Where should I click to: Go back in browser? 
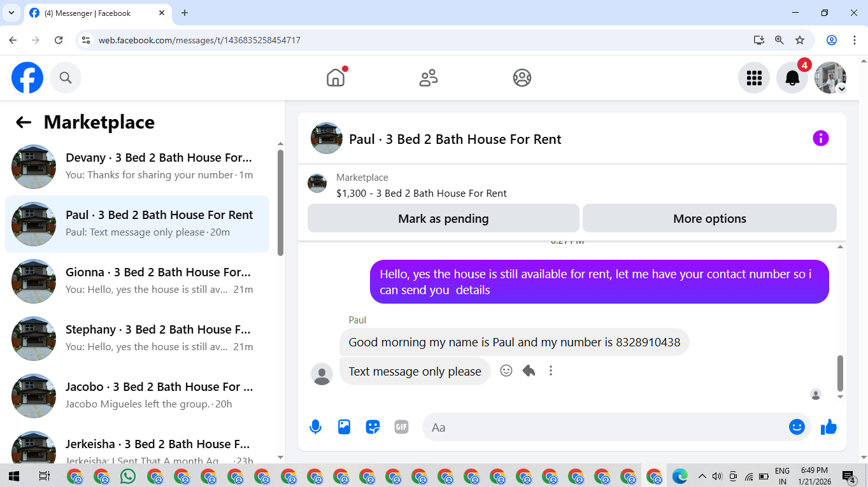[13, 40]
